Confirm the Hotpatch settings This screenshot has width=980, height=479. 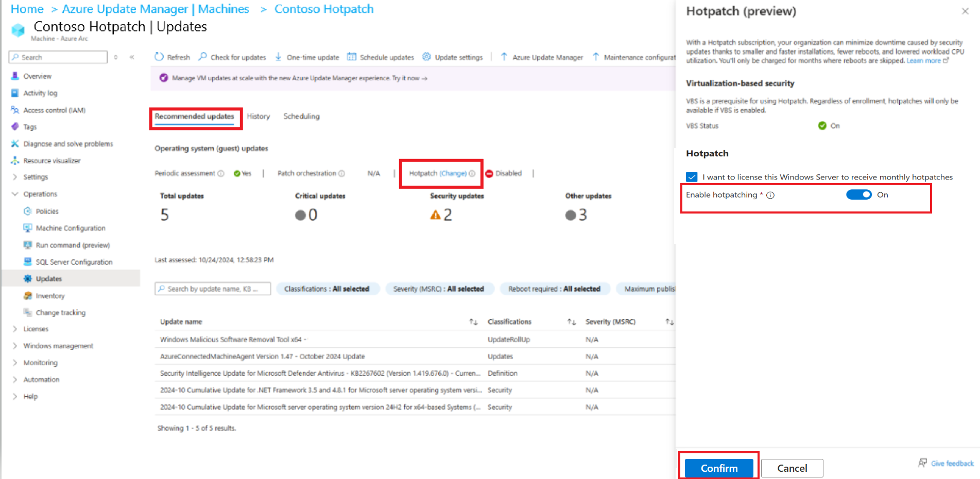point(719,468)
